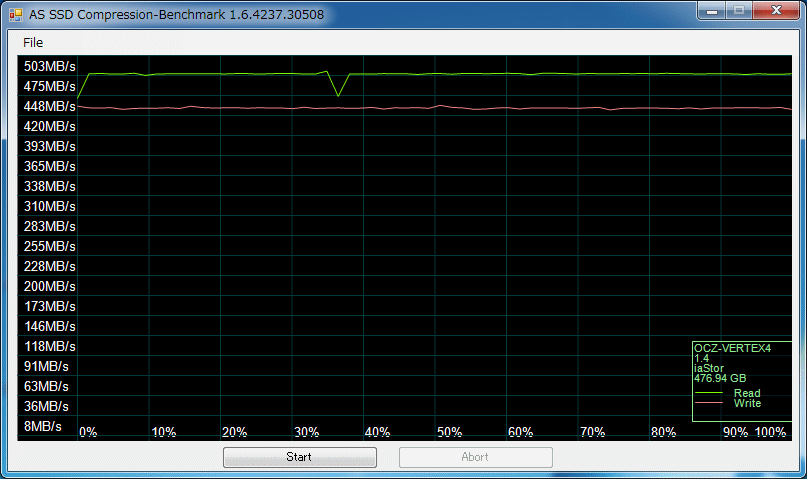Image resolution: width=807 pixels, height=479 pixels.
Task: Click the 448MB/s axis label
Action: pos(49,107)
